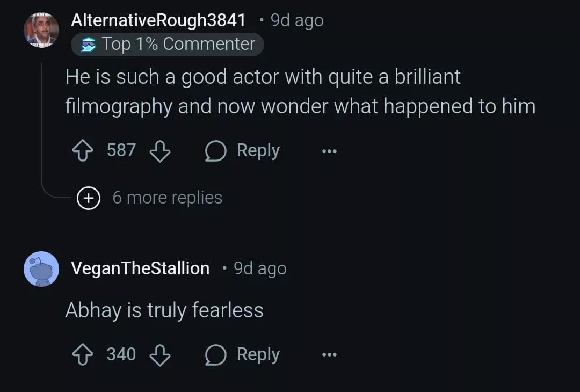Click the "Abhay is truly fearless" comment text
This screenshot has height=392, width=580.
coord(164,310)
